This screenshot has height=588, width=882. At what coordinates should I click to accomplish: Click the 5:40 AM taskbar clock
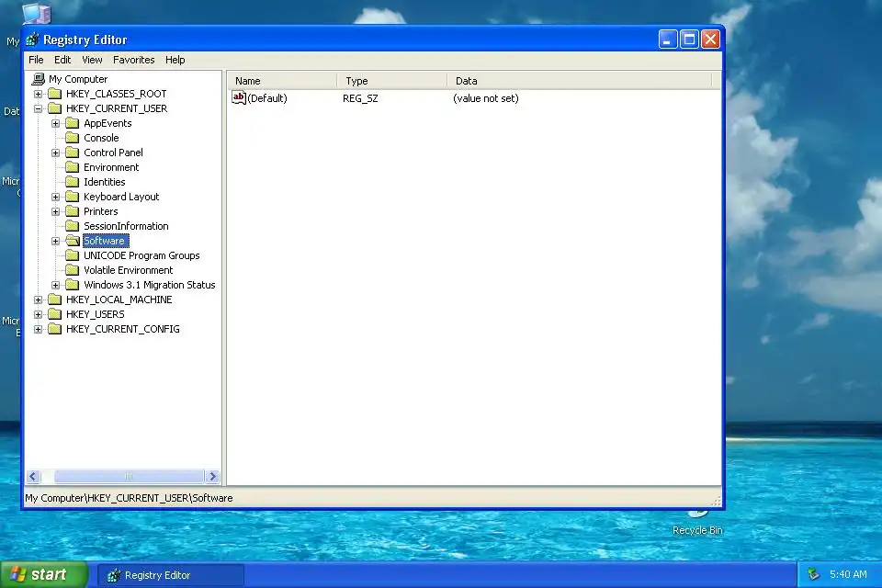pyautogui.click(x=848, y=574)
